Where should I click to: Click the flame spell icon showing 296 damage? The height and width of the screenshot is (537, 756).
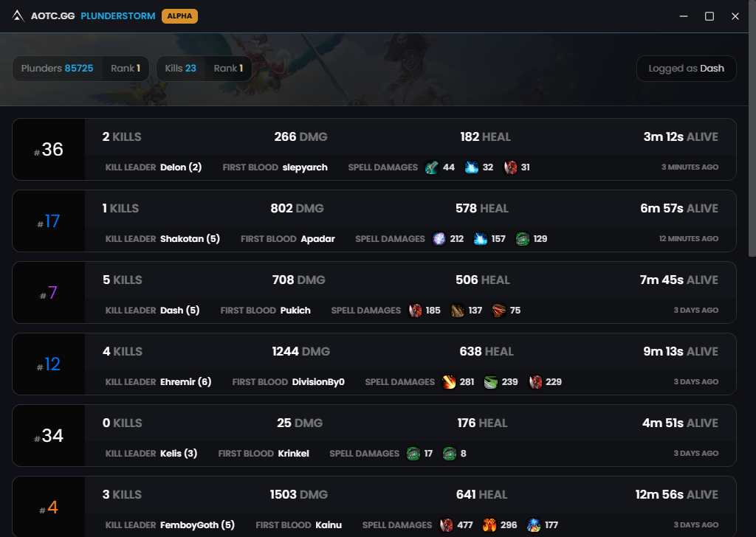point(489,525)
